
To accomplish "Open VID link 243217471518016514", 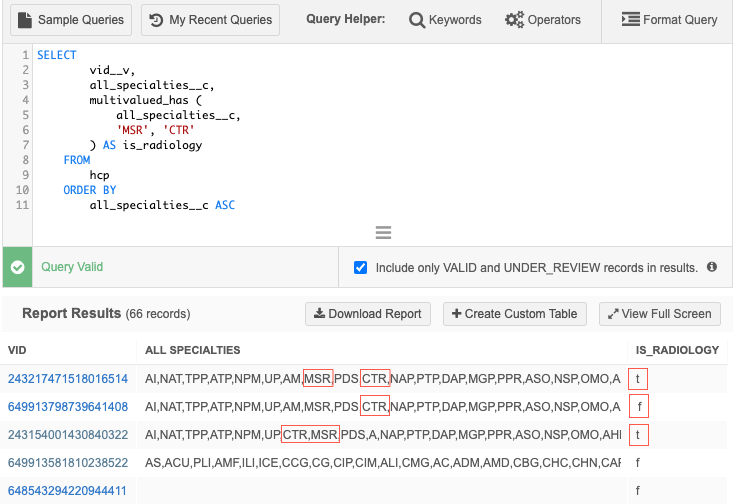I will (x=68, y=379).
